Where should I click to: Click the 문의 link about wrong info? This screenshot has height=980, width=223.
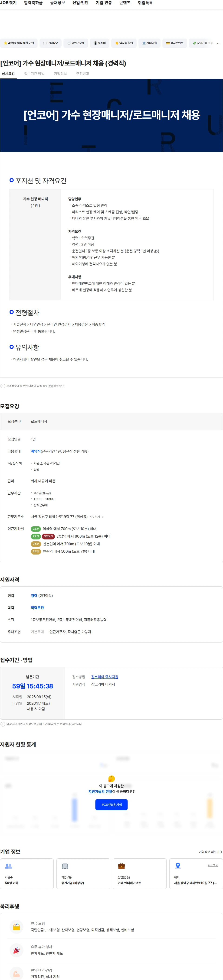pos(51,386)
